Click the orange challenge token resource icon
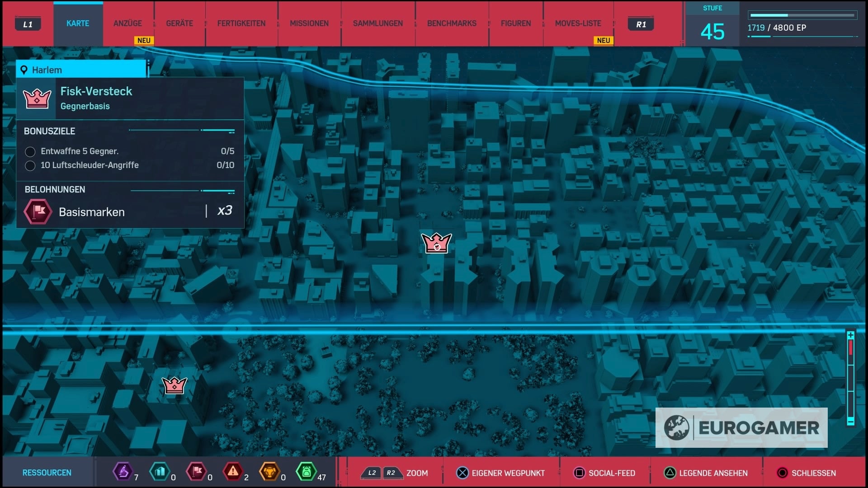Screen dimensions: 868x488 pos(269,472)
